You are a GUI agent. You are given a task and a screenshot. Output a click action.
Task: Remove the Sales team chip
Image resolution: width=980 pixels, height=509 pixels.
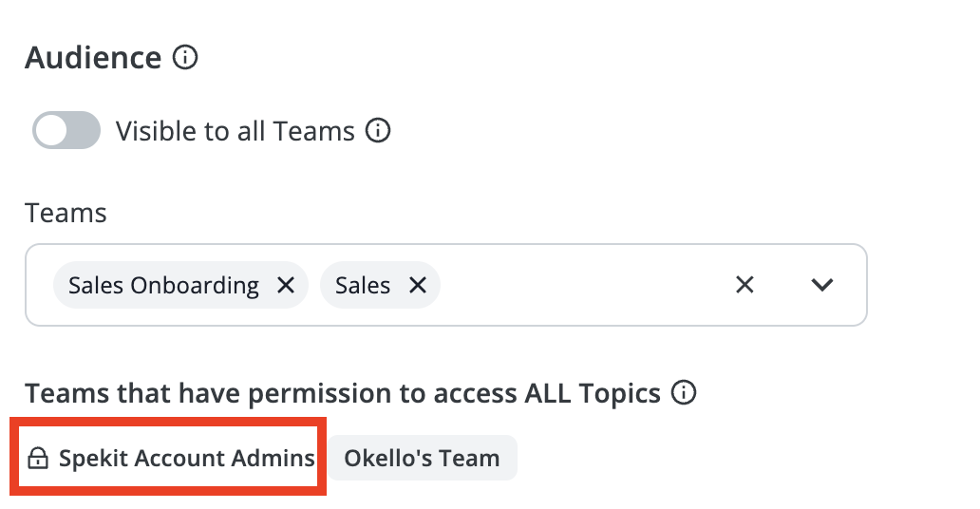tap(418, 285)
